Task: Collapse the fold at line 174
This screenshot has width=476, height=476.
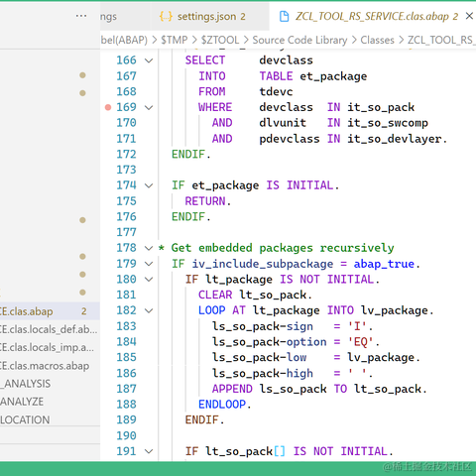Action: [149, 185]
